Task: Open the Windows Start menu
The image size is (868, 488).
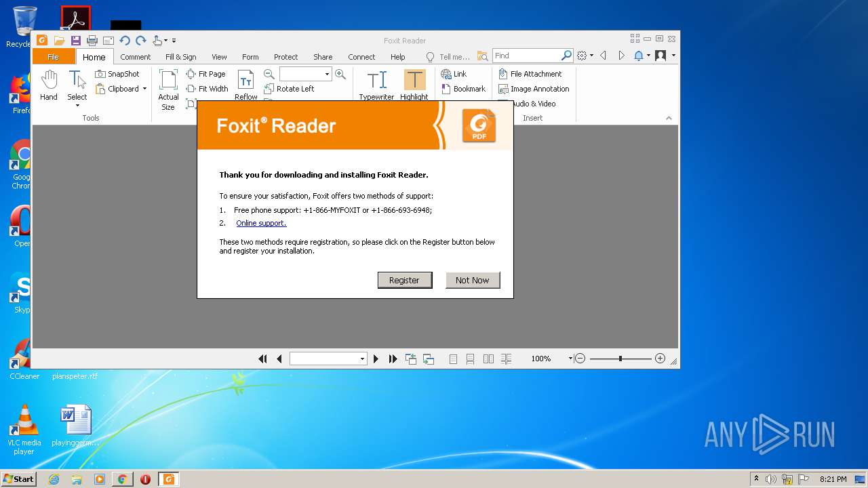Action: coord(18,479)
